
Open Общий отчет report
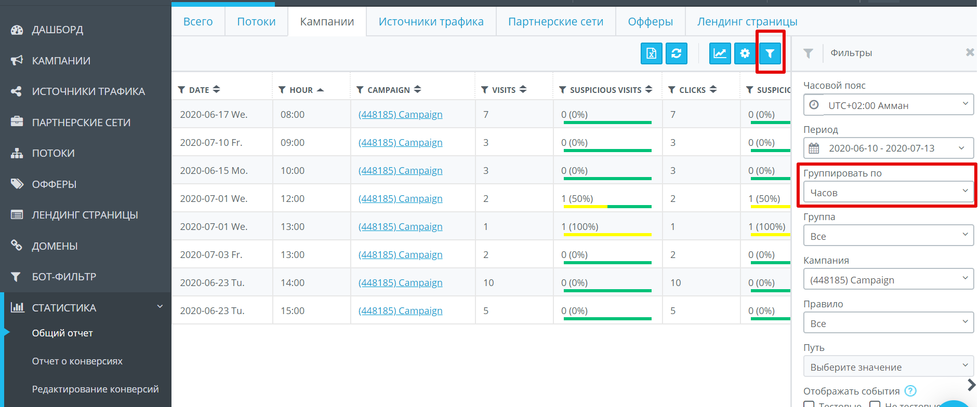(x=62, y=333)
